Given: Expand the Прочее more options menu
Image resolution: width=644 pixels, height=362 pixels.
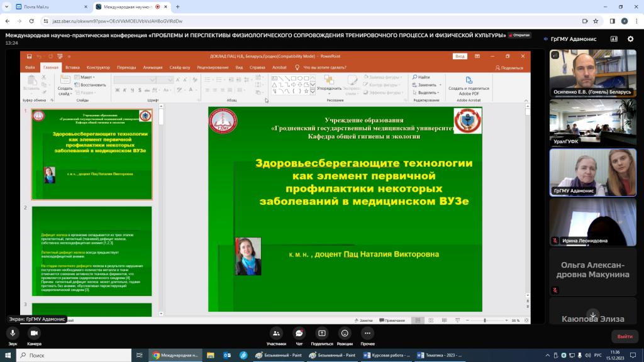Looking at the screenshot, I should coord(368,333).
